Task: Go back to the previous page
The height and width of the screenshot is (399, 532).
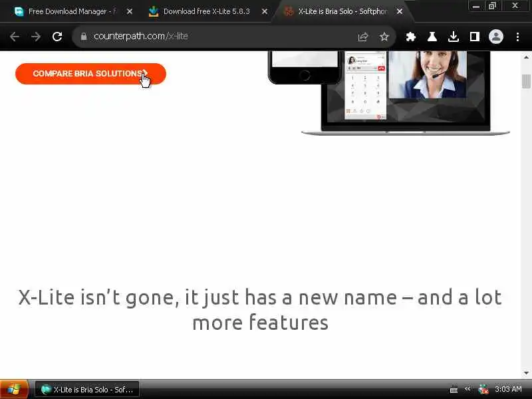Action: [15, 37]
